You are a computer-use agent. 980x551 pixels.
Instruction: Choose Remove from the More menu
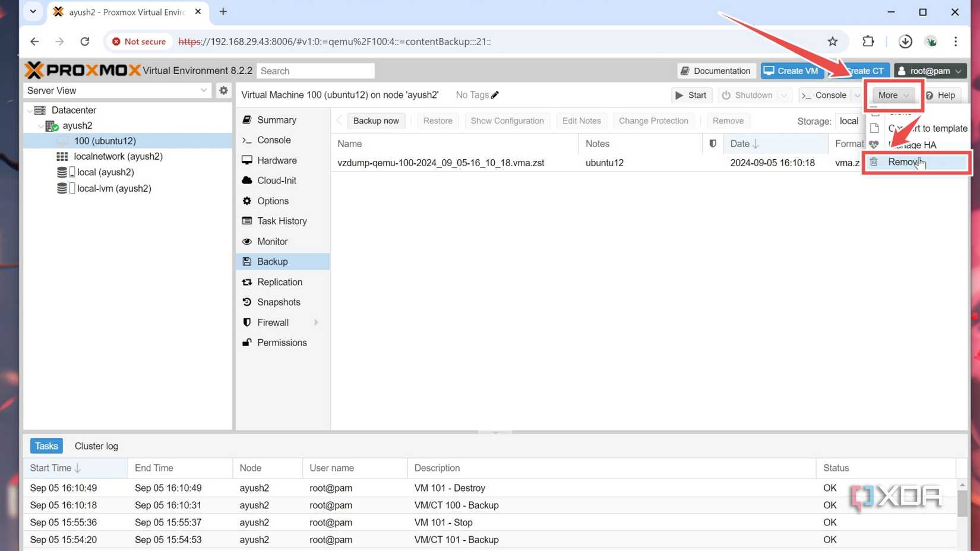click(905, 162)
